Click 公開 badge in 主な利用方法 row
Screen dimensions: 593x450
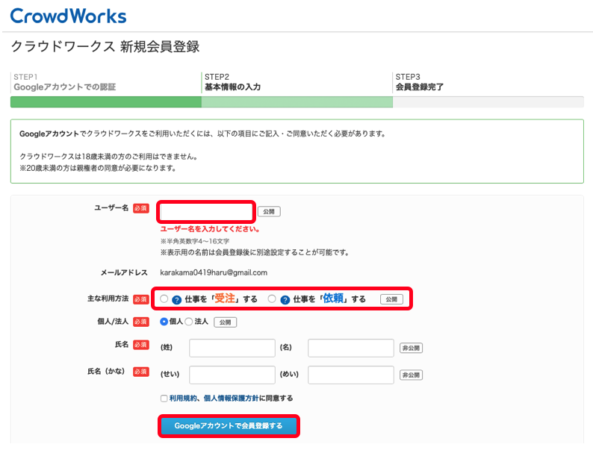click(x=391, y=299)
